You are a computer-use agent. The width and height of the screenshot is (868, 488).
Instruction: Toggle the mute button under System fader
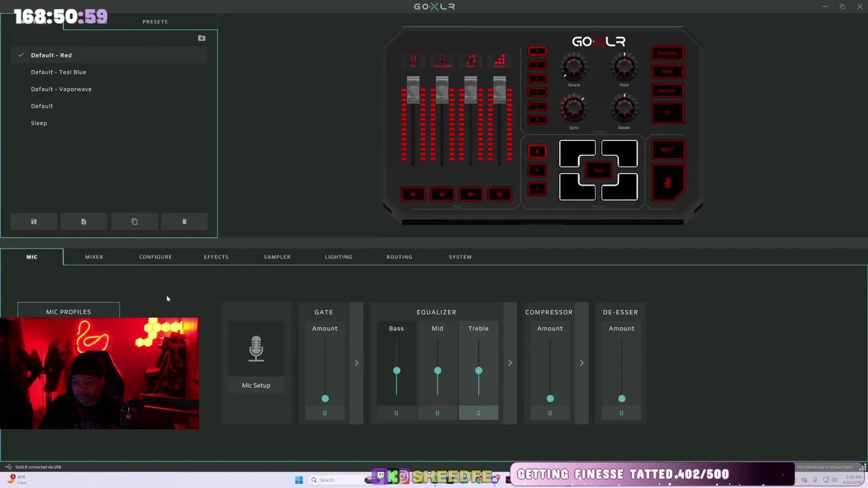coord(500,195)
